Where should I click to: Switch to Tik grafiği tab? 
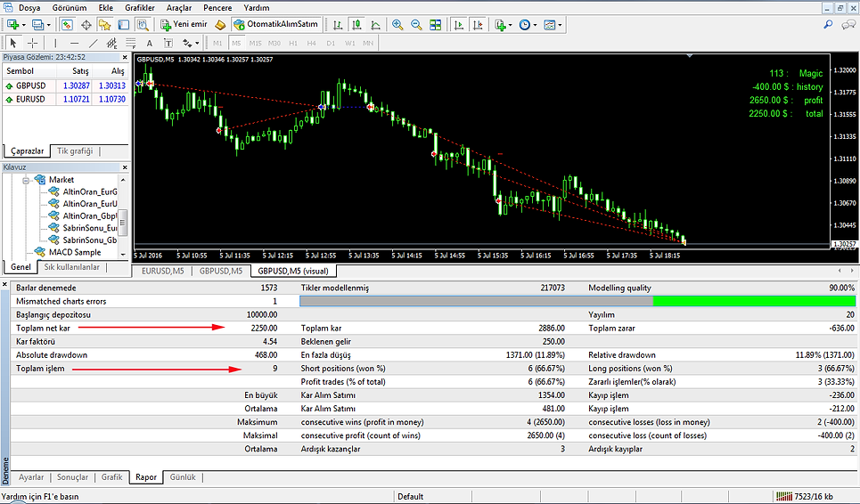coord(75,150)
